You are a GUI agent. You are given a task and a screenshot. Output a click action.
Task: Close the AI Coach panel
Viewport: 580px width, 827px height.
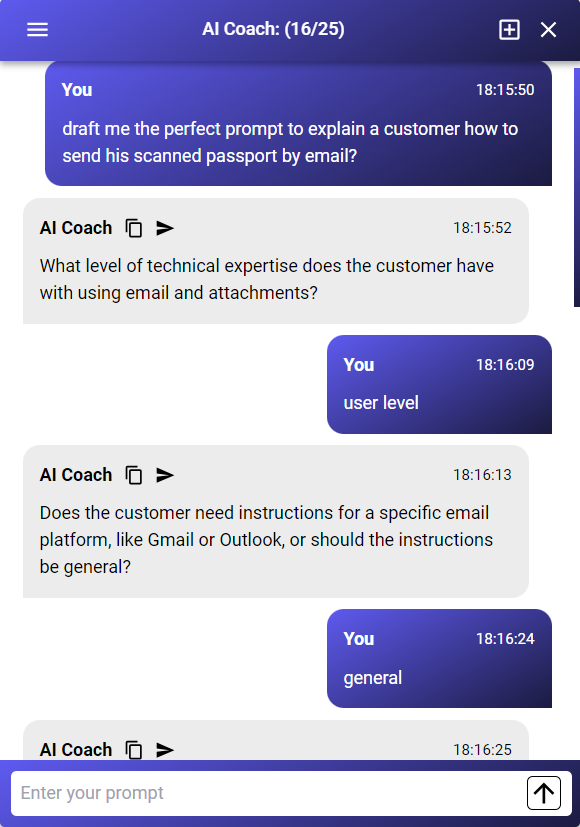coord(548,30)
